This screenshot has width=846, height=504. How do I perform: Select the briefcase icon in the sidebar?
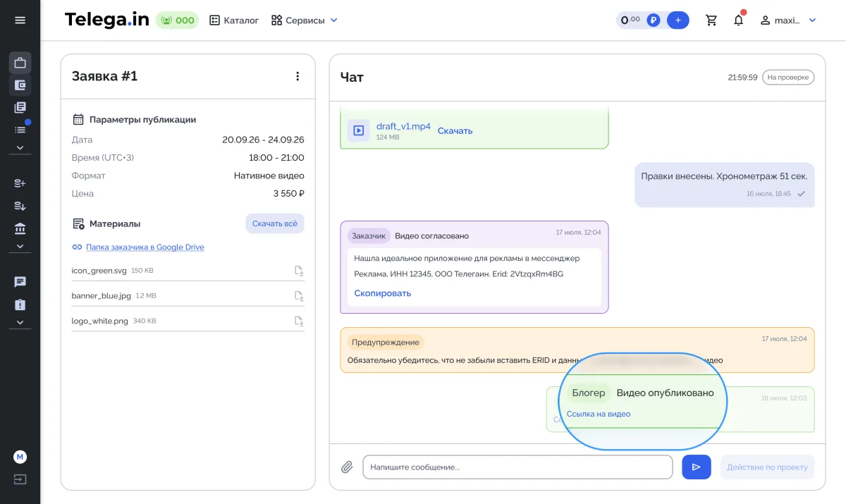pyautogui.click(x=20, y=63)
